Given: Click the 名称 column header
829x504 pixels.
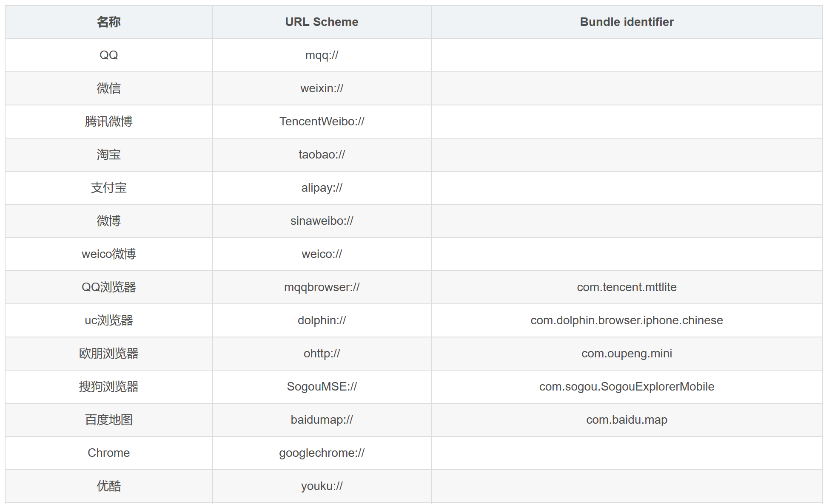Looking at the screenshot, I should (109, 22).
